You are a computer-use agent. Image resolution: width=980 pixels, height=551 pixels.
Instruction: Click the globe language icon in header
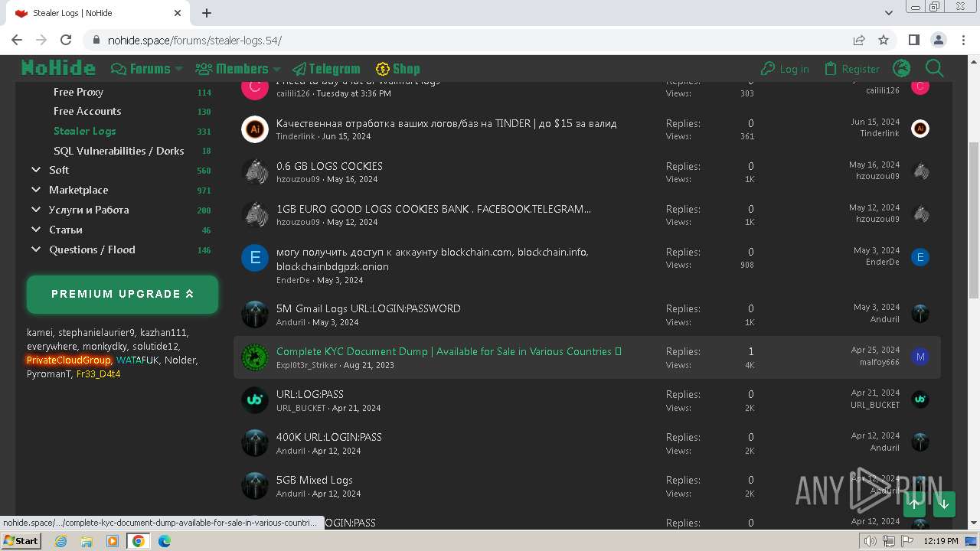[x=902, y=69]
